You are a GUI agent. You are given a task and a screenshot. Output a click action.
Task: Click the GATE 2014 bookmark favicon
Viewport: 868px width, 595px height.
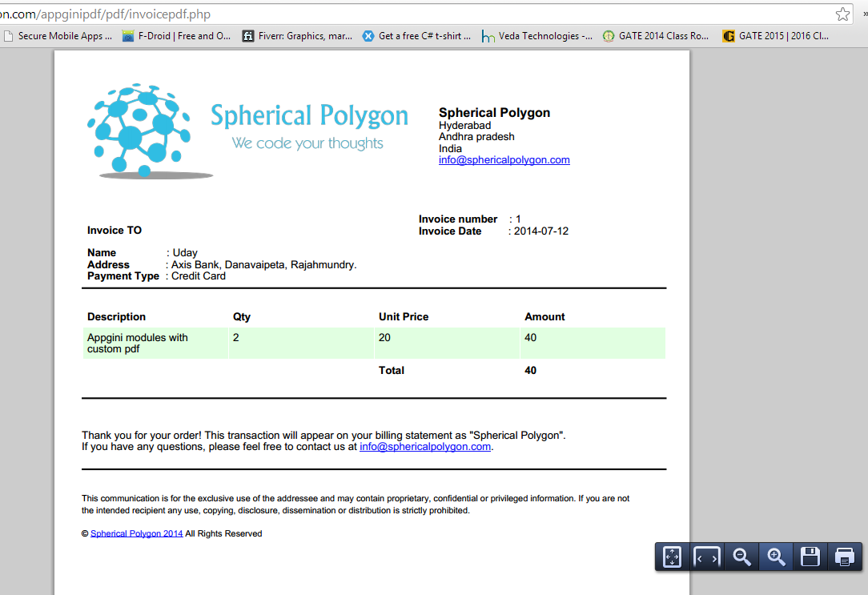(609, 36)
